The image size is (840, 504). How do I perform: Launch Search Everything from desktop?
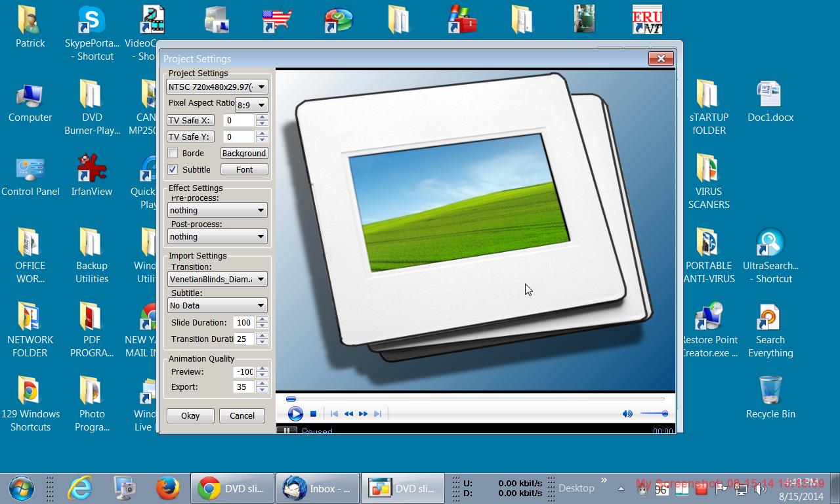tap(770, 330)
